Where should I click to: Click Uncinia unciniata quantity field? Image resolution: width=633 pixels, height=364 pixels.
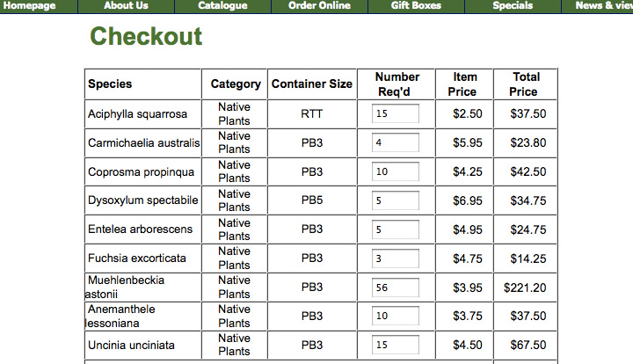tap(396, 345)
